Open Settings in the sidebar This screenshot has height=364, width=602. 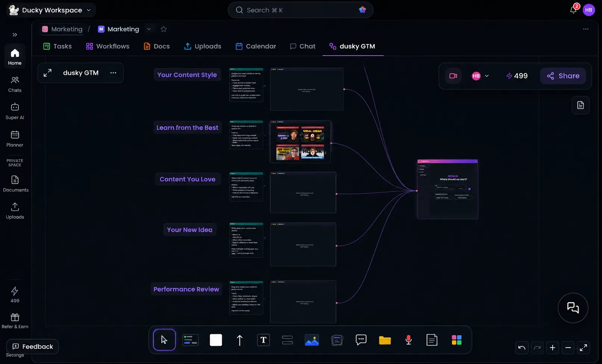tap(15, 355)
